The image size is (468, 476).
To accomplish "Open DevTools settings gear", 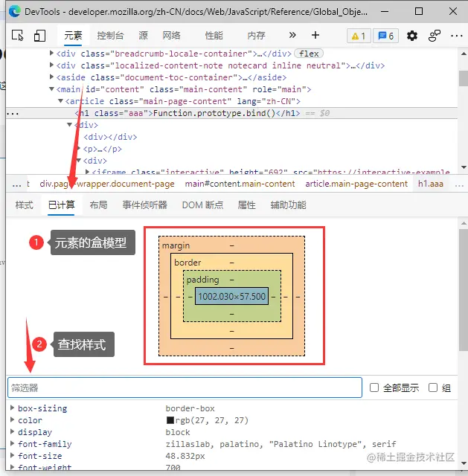I will (411, 36).
